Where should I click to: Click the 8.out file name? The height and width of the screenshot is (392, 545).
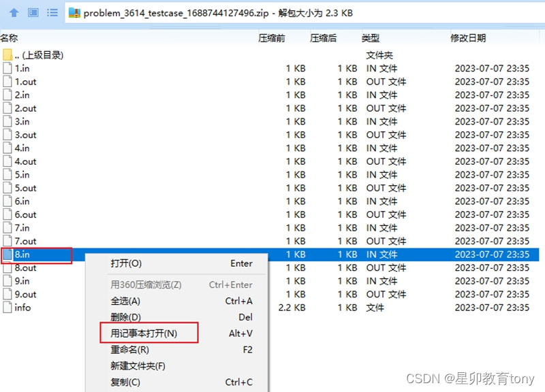click(25, 267)
